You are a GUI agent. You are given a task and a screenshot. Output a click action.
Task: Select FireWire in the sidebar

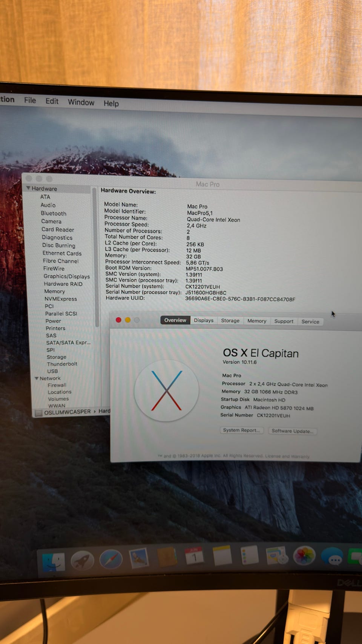(54, 269)
